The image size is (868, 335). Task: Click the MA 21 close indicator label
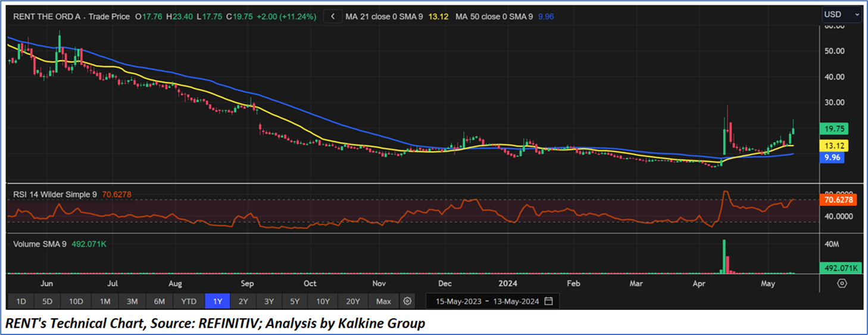pos(383,17)
